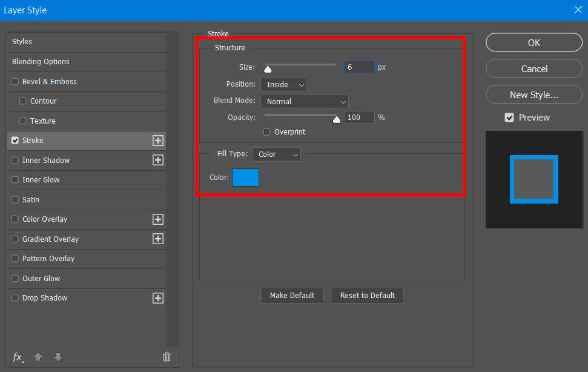The height and width of the screenshot is (372, 588).
Task: Click the Opacity value input field
Action: (x=359, y=118)
